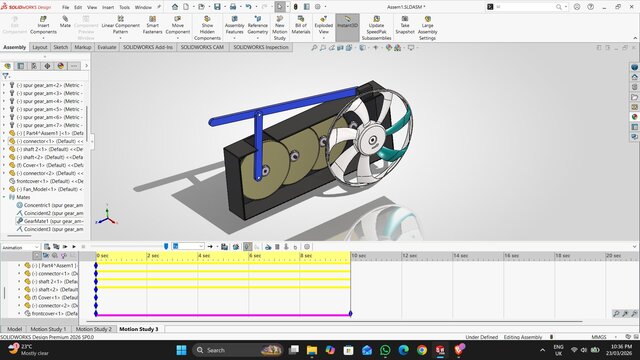Open the SOLIDWORKS CAM tab
Image resolution: width=640 pixels, height=360 pixels.
202,47
